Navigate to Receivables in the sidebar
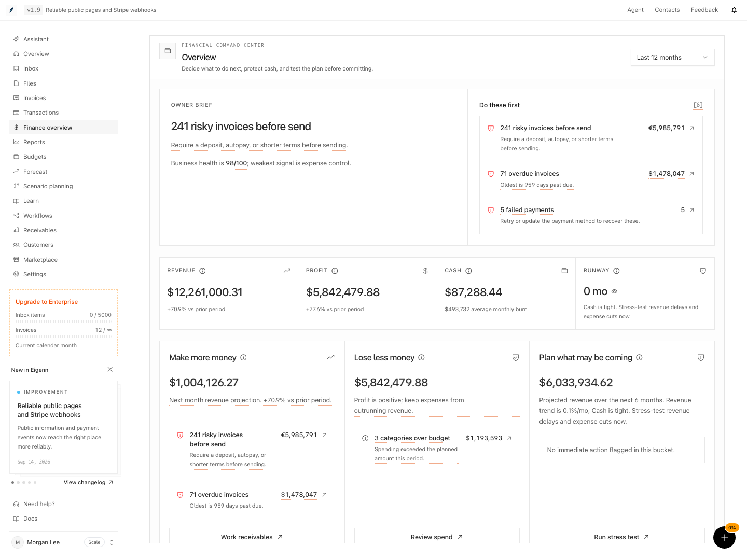This screenshot has height=560, width=747. 63,230
